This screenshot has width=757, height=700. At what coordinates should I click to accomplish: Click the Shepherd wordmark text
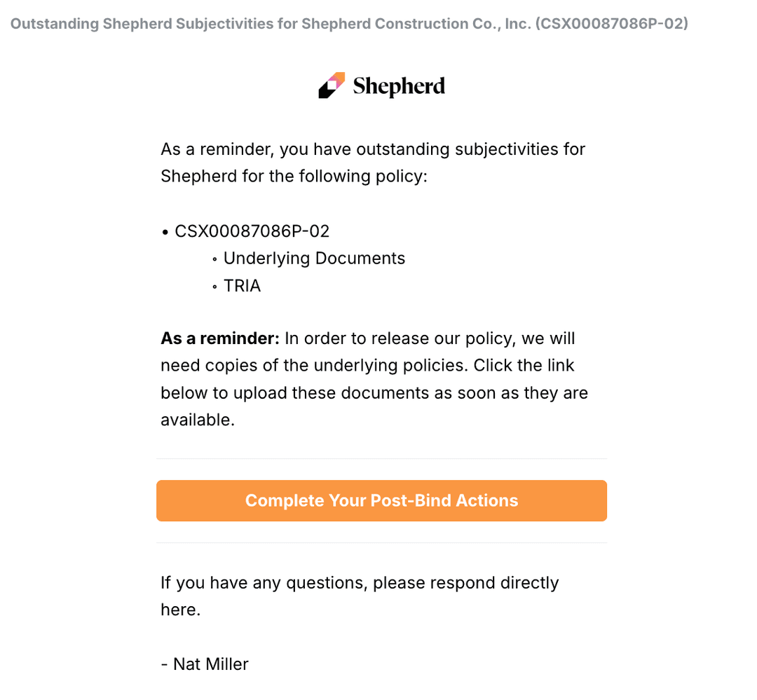[x=399, y=86]
